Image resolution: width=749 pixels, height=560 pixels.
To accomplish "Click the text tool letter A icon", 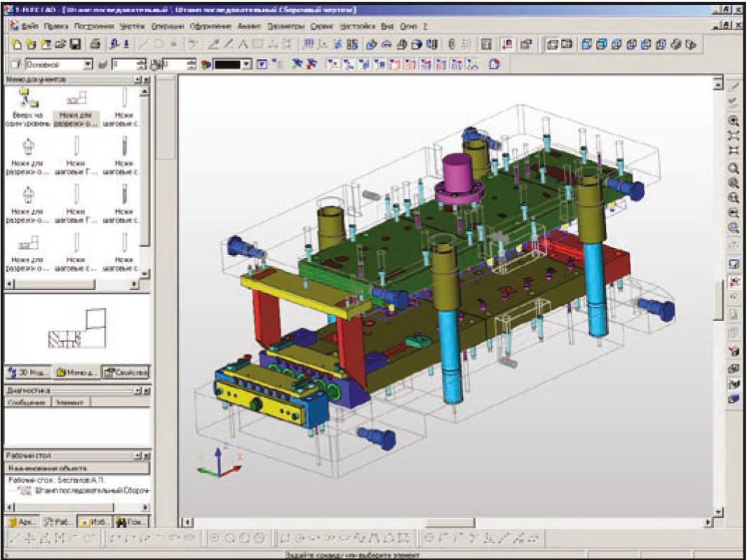I will (x=243, y=44).
